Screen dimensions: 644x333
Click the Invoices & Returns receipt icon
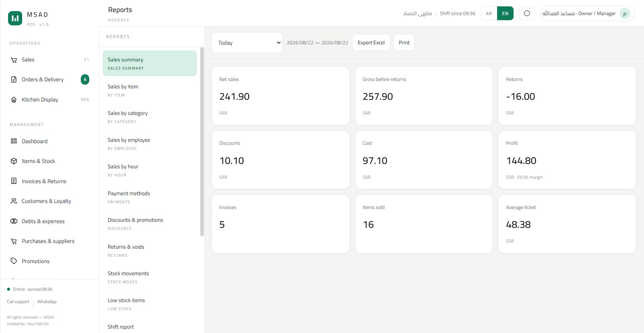14,181
